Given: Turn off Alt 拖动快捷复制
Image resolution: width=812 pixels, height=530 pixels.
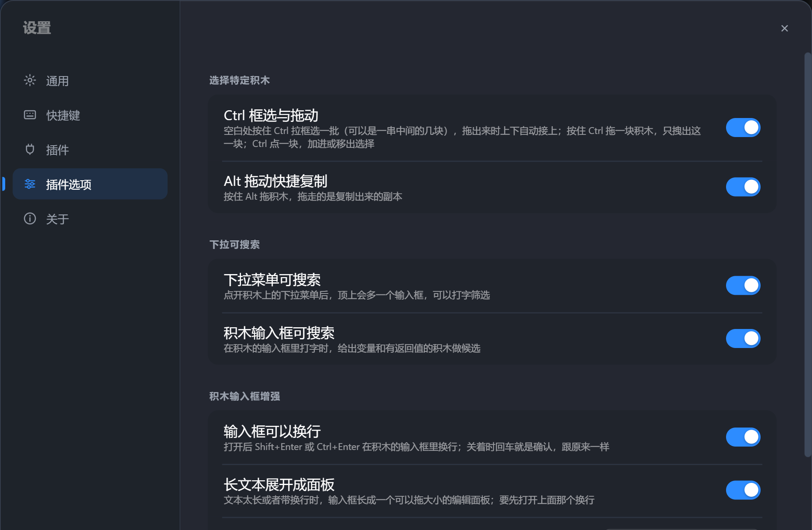Looking at the screenshot, I should 743,187.
